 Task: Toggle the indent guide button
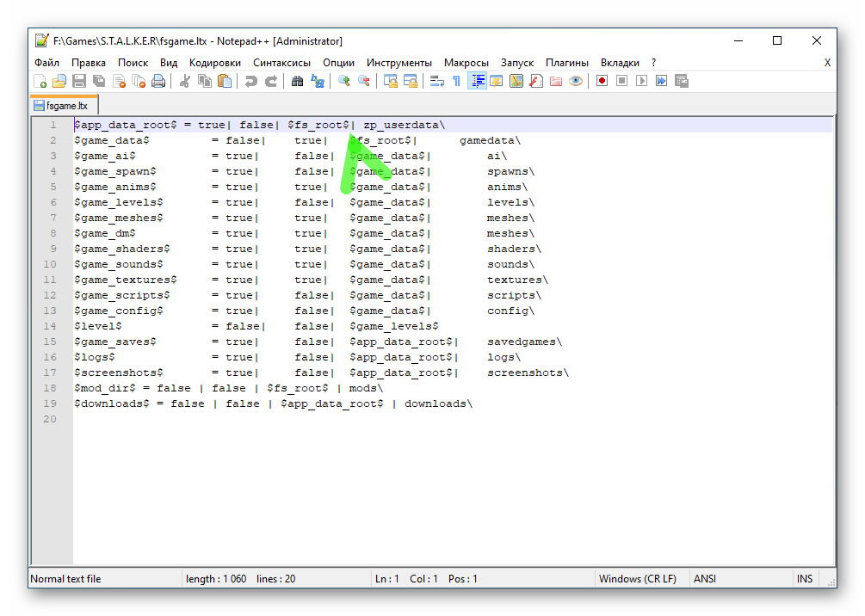click(x=477, y=81)
